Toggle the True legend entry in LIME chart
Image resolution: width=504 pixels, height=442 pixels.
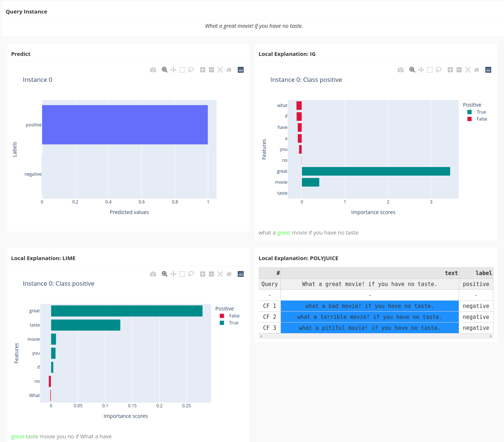pos(229,323)
